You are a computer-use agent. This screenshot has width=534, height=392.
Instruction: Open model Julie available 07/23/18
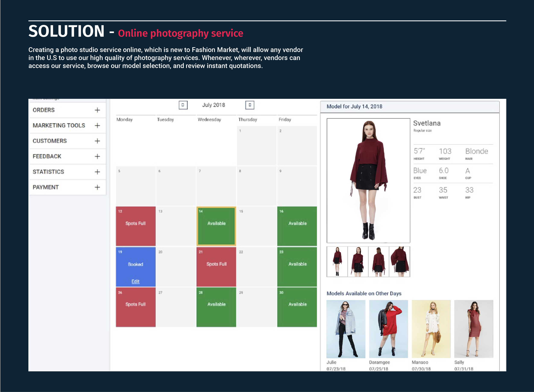[x=346, y=329]
